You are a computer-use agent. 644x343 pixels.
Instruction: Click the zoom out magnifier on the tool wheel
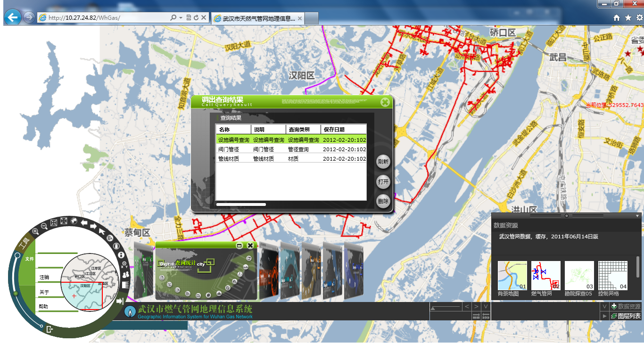[x=44, y=226]
